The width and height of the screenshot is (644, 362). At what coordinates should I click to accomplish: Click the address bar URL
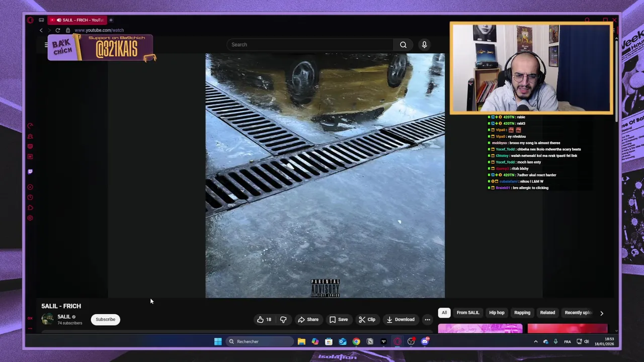pos(99,30)
